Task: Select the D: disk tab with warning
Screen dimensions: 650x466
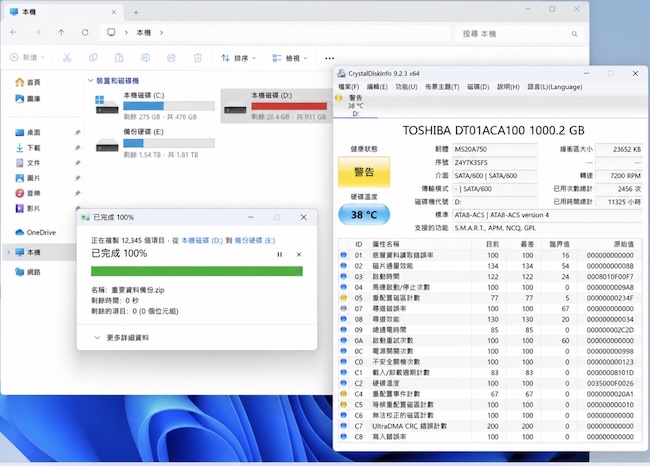Action: coord(355,106)
